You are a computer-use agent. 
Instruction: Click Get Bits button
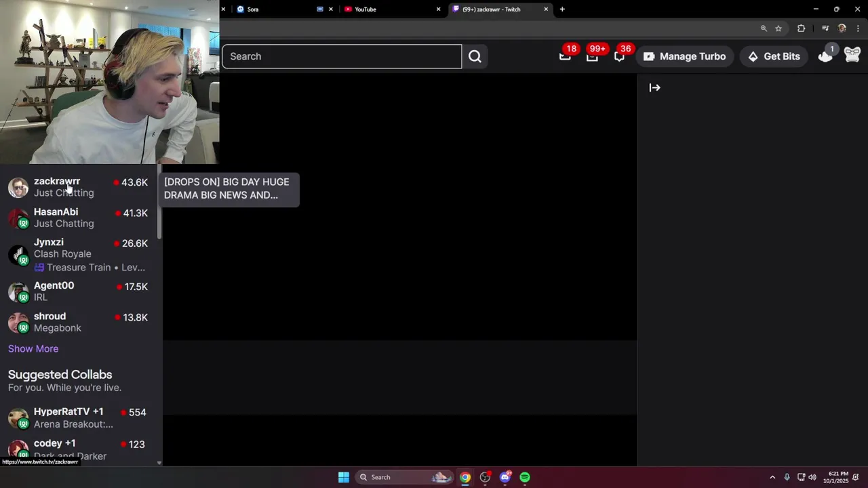tap(774, 56)
